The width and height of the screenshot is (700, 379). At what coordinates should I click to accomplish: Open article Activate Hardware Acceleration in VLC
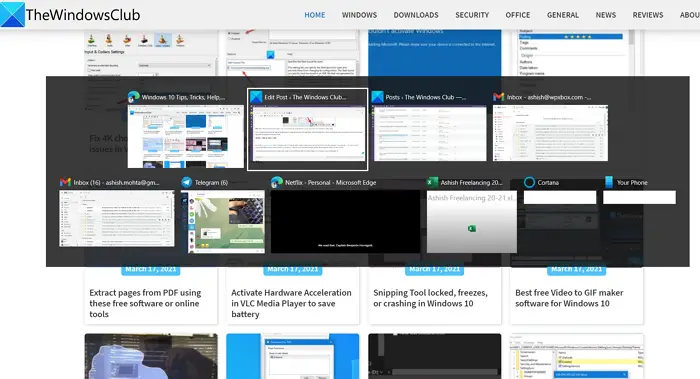(x=291, y=304)
